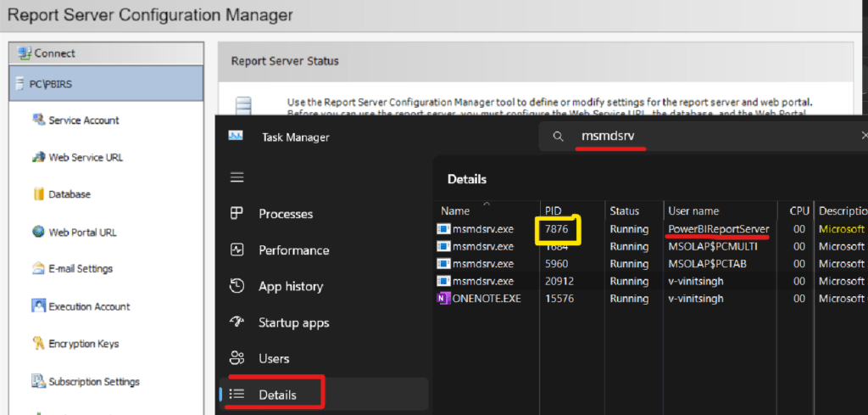Click the PID value 15576
The image size is (868, 415).
coord(559,298)
